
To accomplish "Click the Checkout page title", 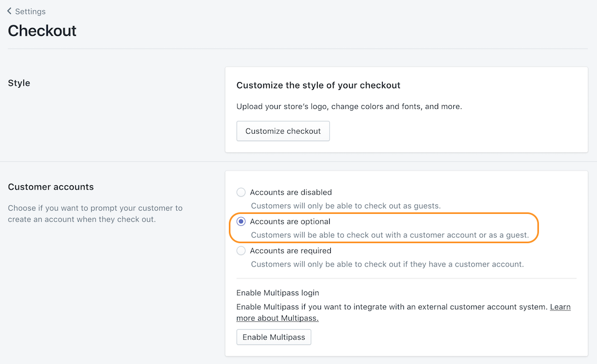I will click(x=42, y=31).
